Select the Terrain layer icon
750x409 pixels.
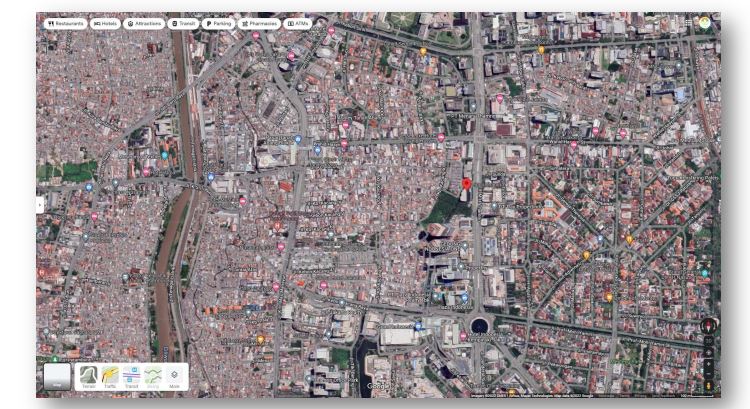coord(88,377)
